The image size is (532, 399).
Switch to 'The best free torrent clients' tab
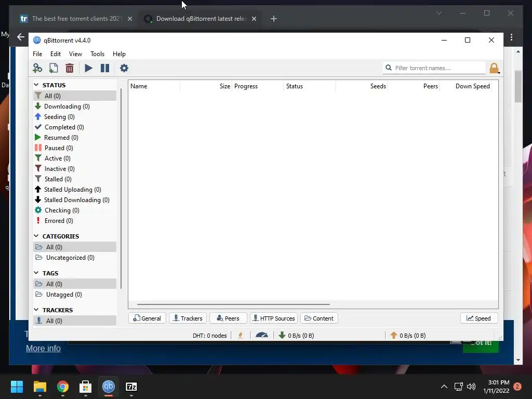76,19
